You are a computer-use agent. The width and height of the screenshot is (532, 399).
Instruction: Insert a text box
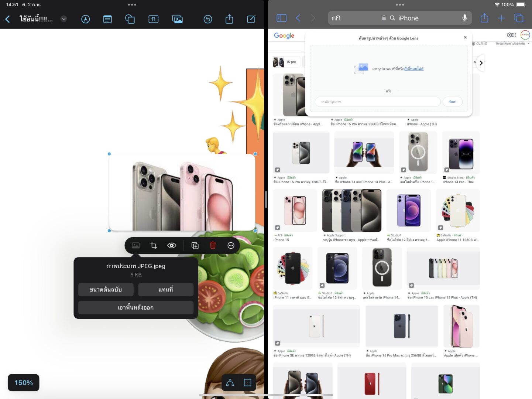(x=154, y=19)
